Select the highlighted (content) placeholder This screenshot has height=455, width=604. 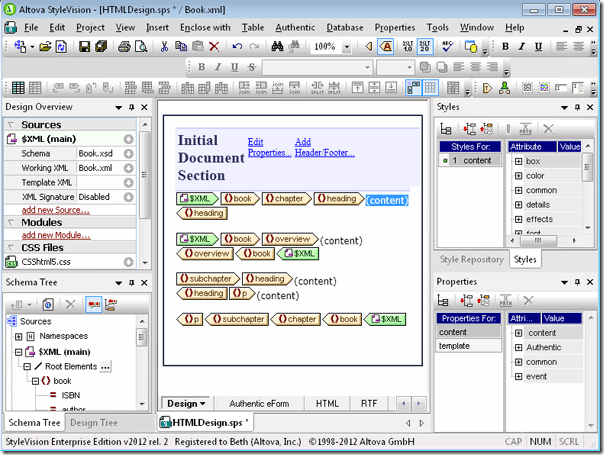387,200
